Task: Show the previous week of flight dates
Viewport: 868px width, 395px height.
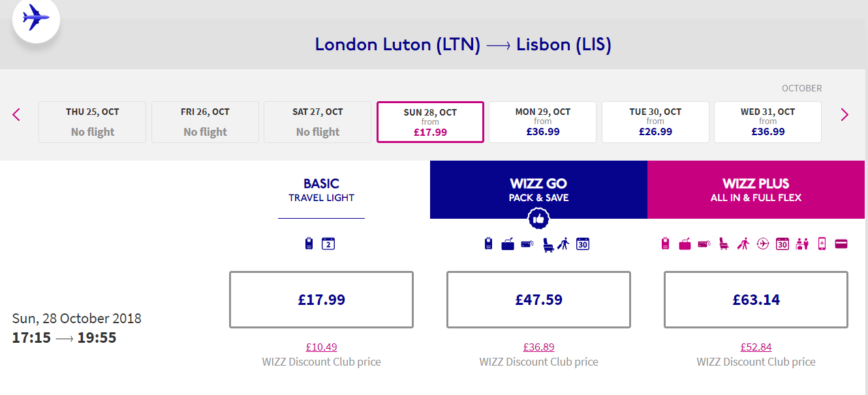Action: (16, 115)
